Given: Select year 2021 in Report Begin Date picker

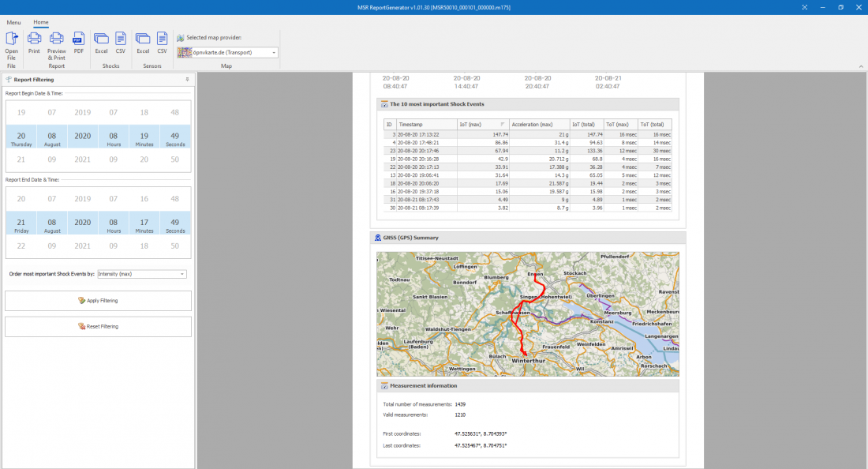Looking at the screenshot, I should point(82,159).
